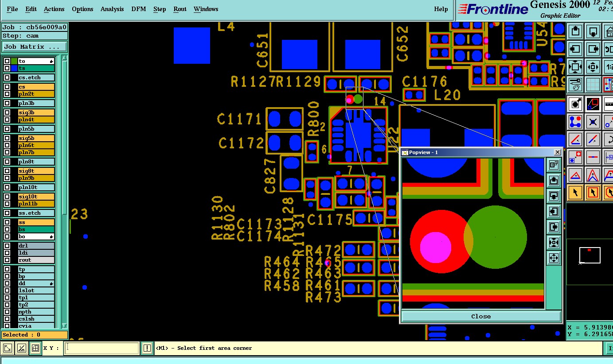The height and width of the screenshot is (364, 613).
Task: Click Popview top icon with two overlapping windows
Action: [x=554, y=165]
